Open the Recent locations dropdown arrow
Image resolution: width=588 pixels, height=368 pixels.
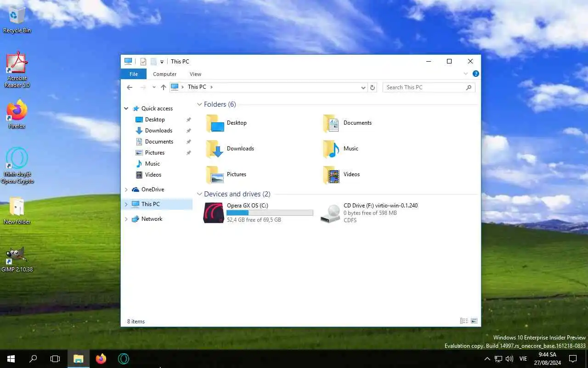point(154,87)
